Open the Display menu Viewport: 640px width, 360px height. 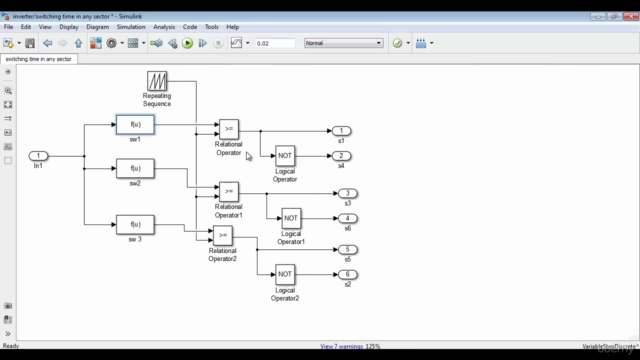click(x=69, y=27)
